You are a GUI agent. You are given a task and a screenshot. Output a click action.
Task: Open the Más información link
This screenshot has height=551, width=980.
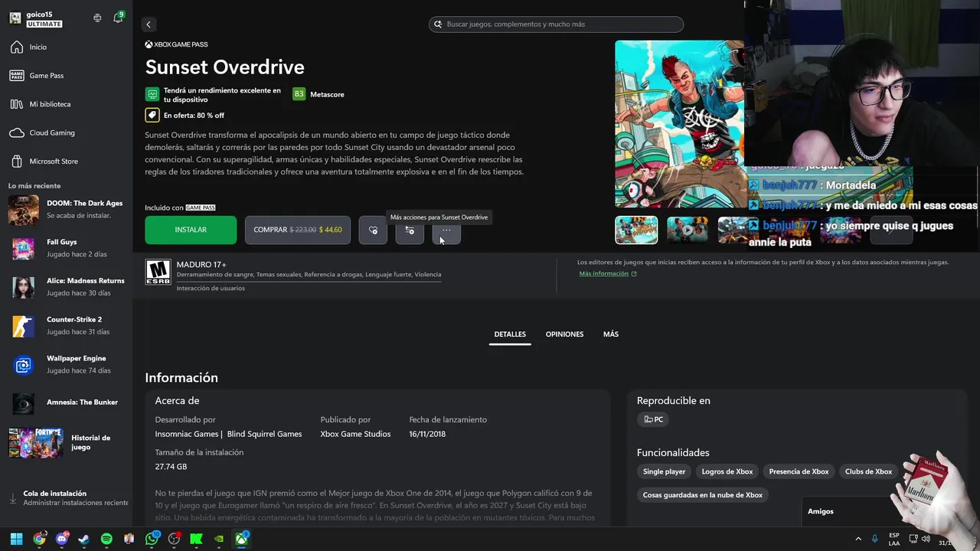tap(608, 273)
